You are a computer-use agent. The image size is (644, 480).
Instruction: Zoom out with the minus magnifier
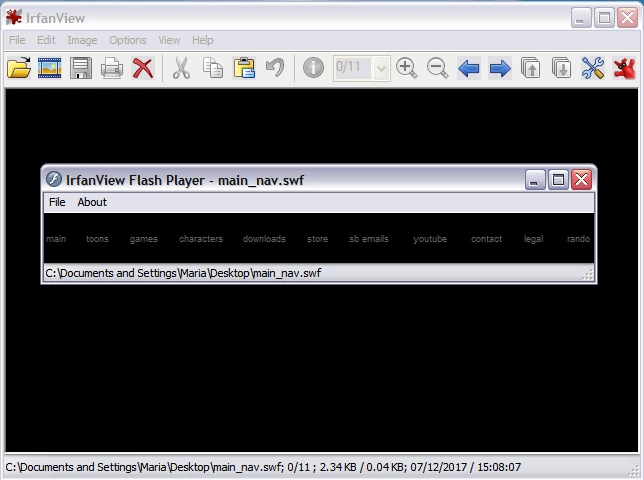pyautogui.click(x=437, y=68)
